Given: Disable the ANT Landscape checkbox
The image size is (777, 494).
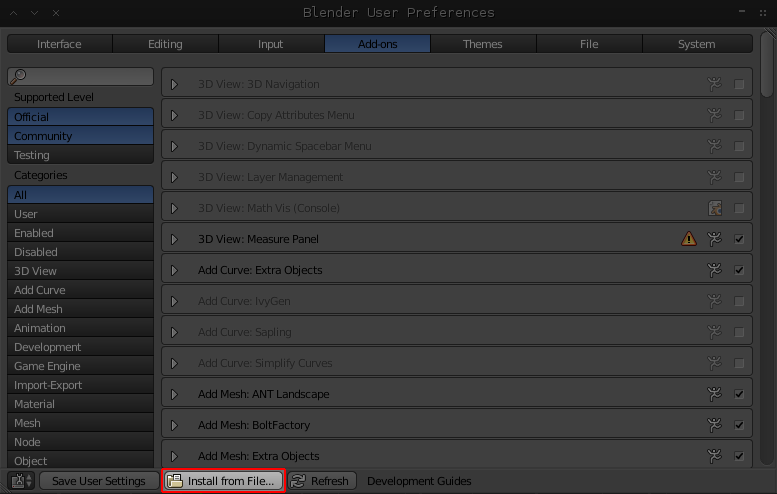Looking at the screenshot, I should click(739, 394).
